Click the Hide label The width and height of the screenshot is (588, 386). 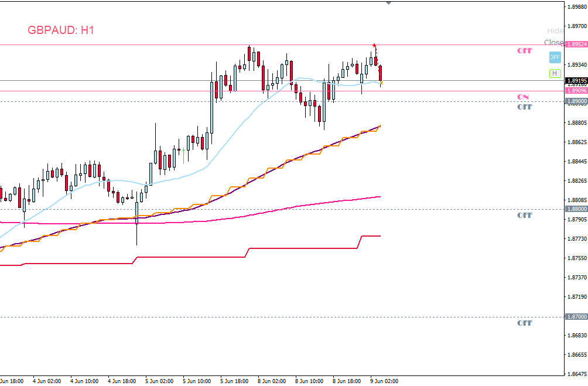[555, 31]
